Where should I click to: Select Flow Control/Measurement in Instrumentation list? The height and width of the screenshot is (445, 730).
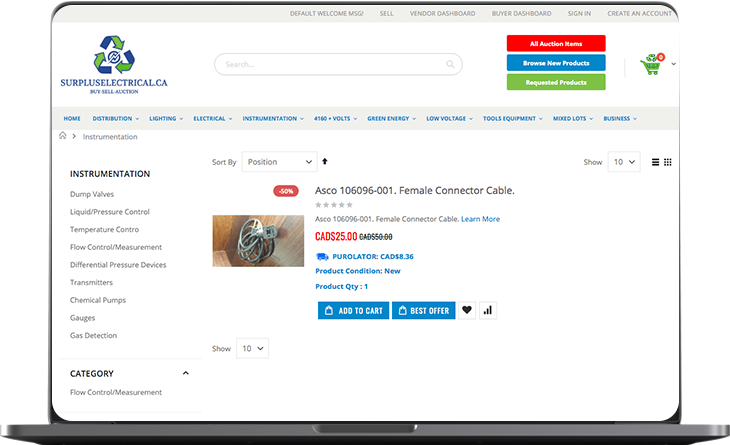[x=116, y=247]
